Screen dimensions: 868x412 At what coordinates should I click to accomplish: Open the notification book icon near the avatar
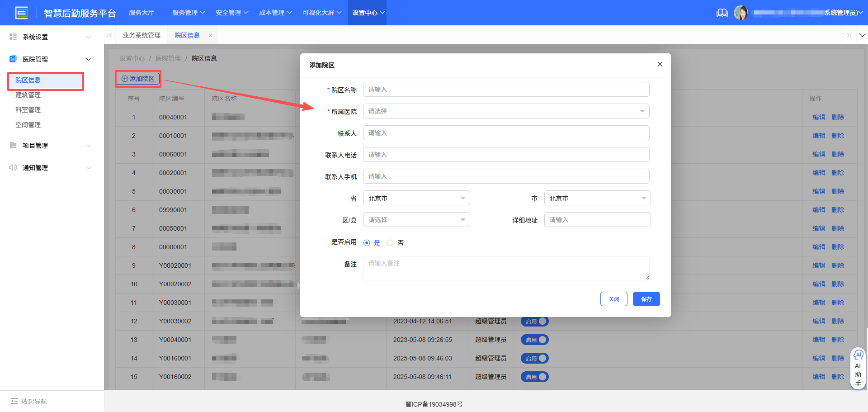(x=722, y=13)
